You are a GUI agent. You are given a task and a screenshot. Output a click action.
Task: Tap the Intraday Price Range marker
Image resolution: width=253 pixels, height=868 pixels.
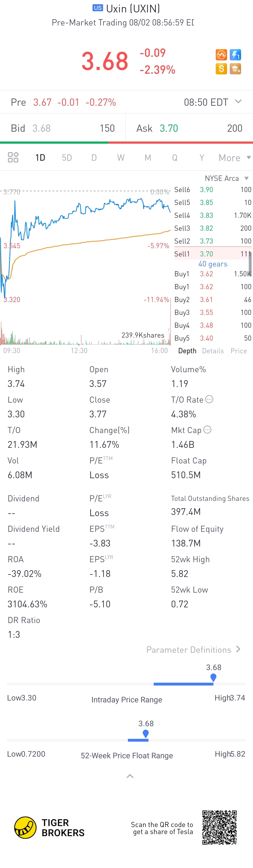[213, 677]
